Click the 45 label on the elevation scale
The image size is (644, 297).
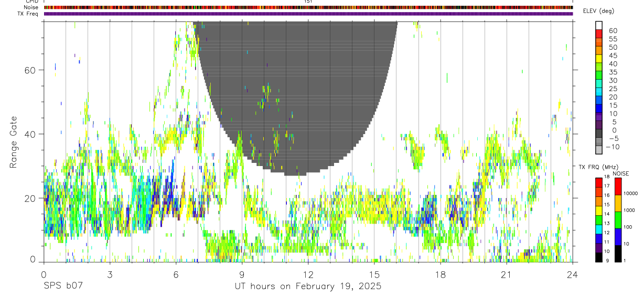[613, 56]
